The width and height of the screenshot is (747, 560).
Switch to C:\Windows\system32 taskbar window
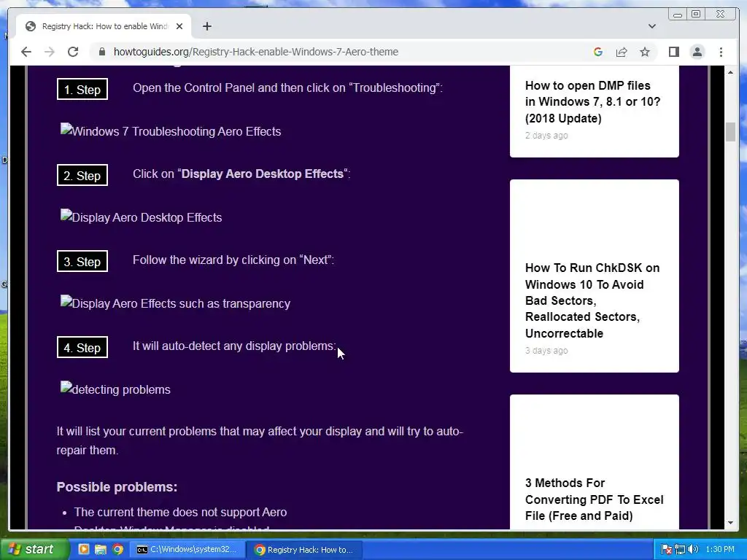(x=188, y=550)
